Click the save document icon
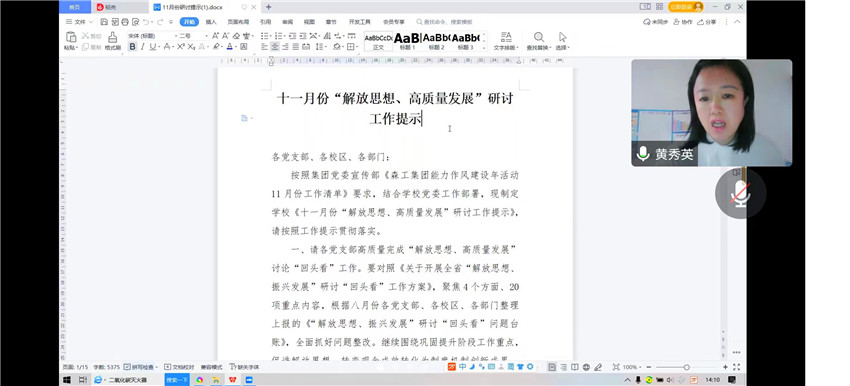The height and width of the screenshot is (386, 850). [104, 22]
